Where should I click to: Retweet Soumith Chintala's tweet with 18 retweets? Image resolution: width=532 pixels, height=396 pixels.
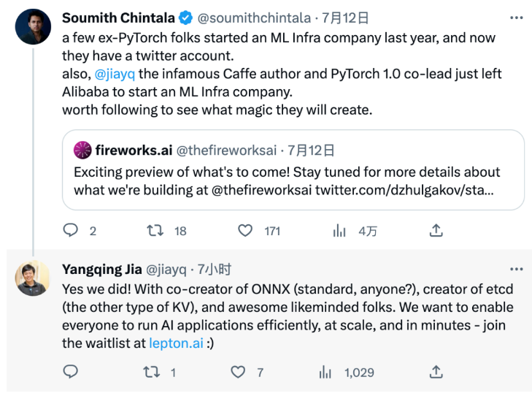pos(155,230)
